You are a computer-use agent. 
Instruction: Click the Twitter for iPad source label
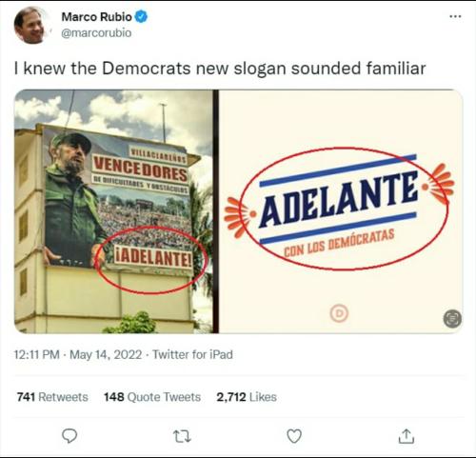[x=192, y=354]
